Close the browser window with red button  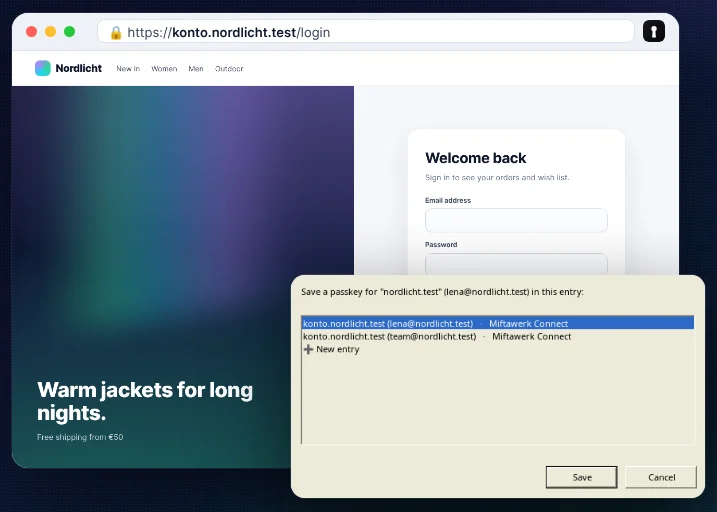point(32,32)
